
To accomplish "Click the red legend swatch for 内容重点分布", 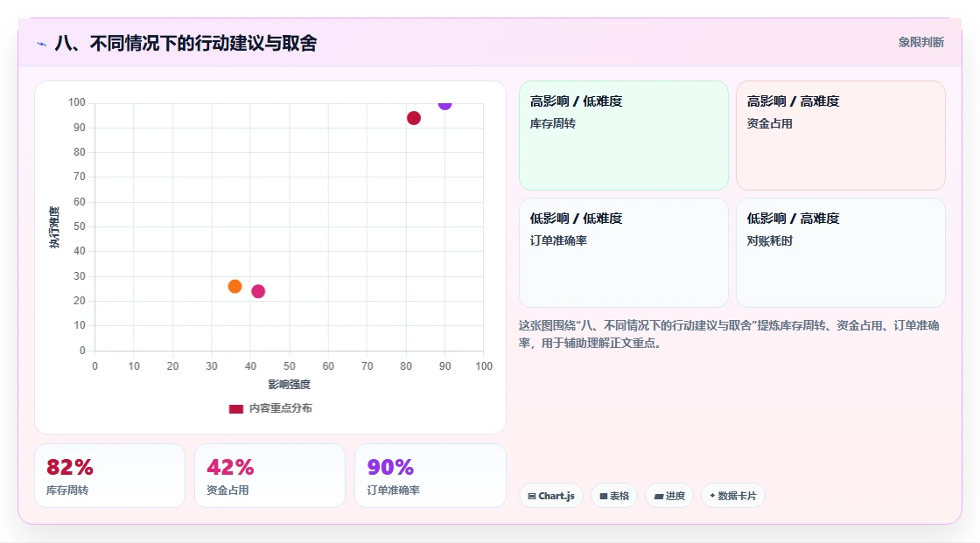I will 235,409.
